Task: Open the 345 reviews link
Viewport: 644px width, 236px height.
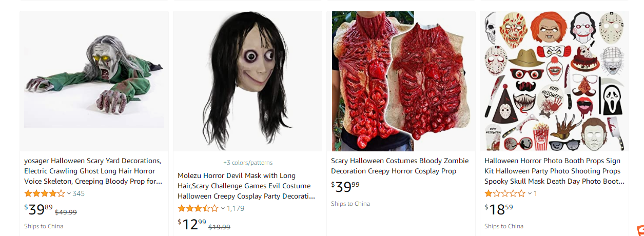Action: [x=79, y=193]
